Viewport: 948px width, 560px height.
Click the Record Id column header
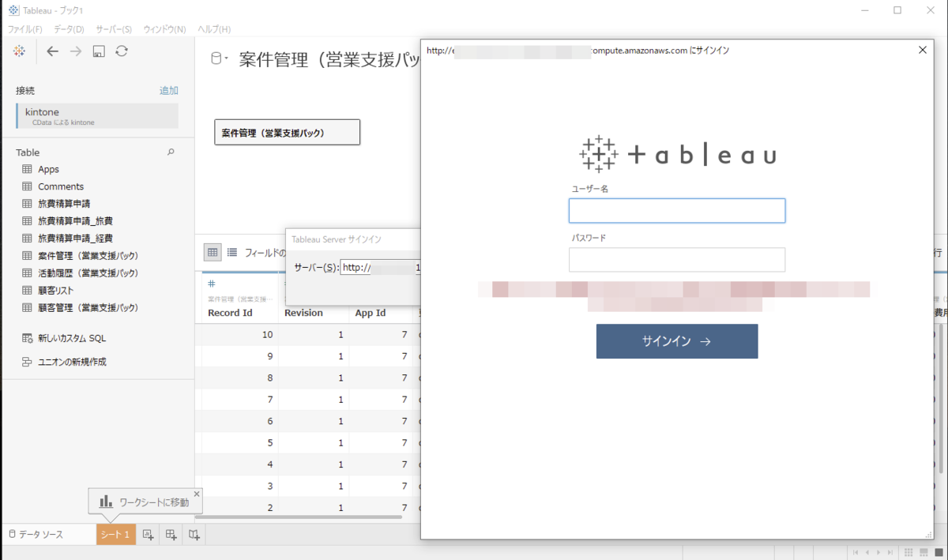[x=230, y=313]
